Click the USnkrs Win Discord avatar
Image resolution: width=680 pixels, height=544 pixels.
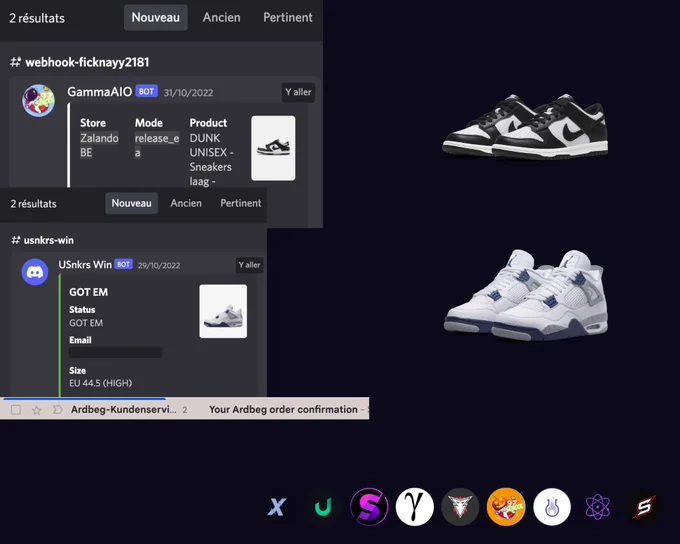pyautogui.click(x=35, y=272)
